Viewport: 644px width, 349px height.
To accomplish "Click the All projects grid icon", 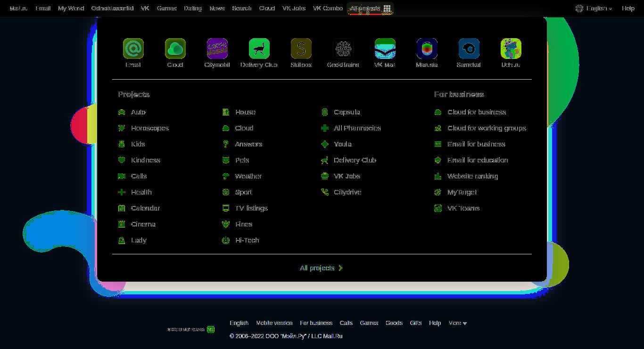I will 387,8.
